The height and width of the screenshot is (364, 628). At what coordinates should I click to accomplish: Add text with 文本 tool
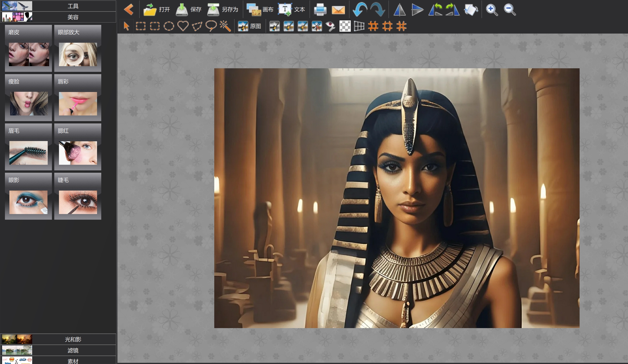[291, 9]
